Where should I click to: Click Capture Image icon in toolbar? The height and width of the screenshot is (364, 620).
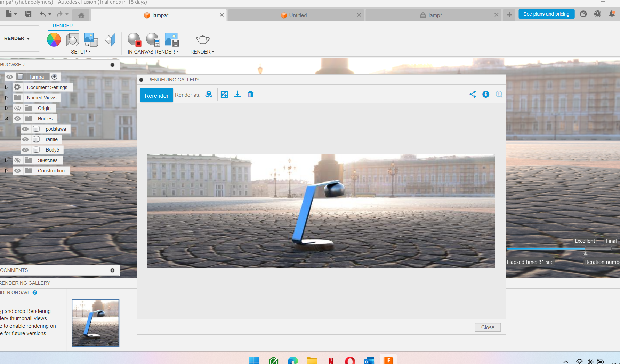point(171,40)
